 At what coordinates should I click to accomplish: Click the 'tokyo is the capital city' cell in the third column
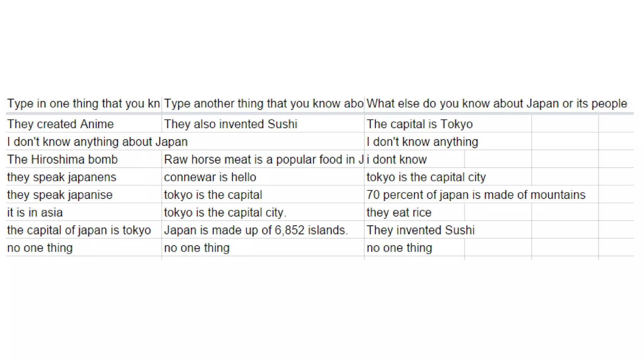click(448, 177)
